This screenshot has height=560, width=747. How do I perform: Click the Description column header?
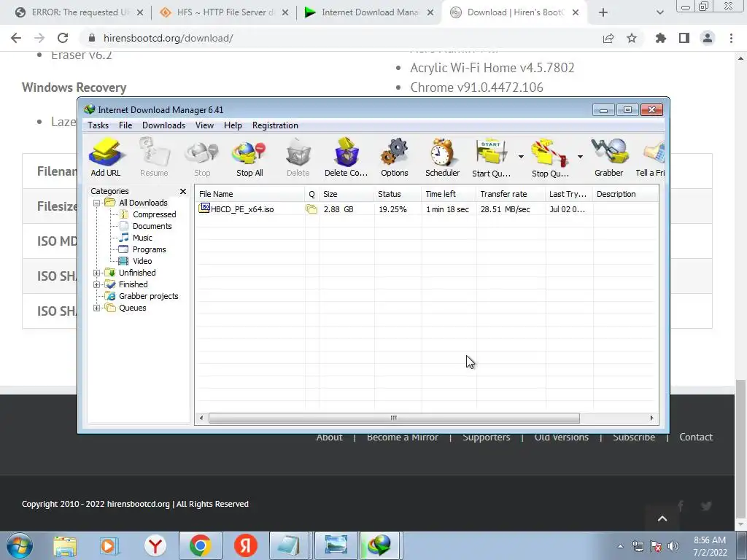tap(626, 194)
